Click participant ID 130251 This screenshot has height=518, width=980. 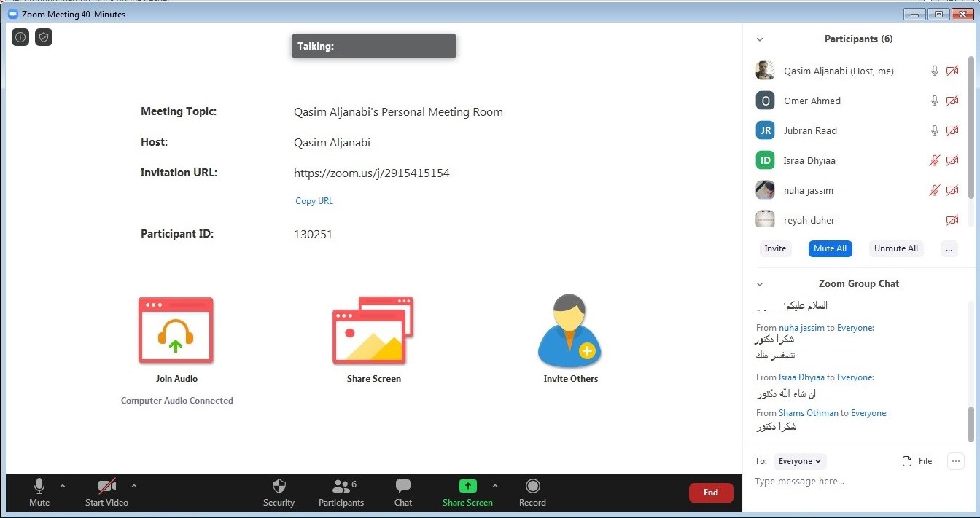point(314,235)
